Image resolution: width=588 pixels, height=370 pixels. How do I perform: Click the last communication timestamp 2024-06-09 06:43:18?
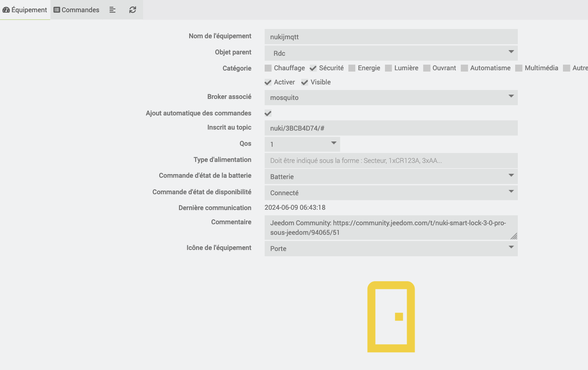pos(295,207)
